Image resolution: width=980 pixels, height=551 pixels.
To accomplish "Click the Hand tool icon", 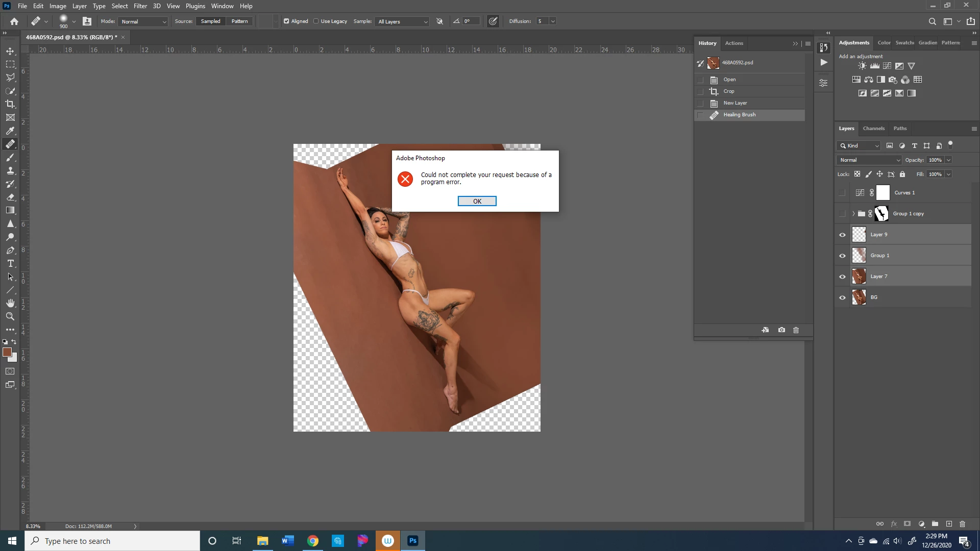I will pos(10,303).
